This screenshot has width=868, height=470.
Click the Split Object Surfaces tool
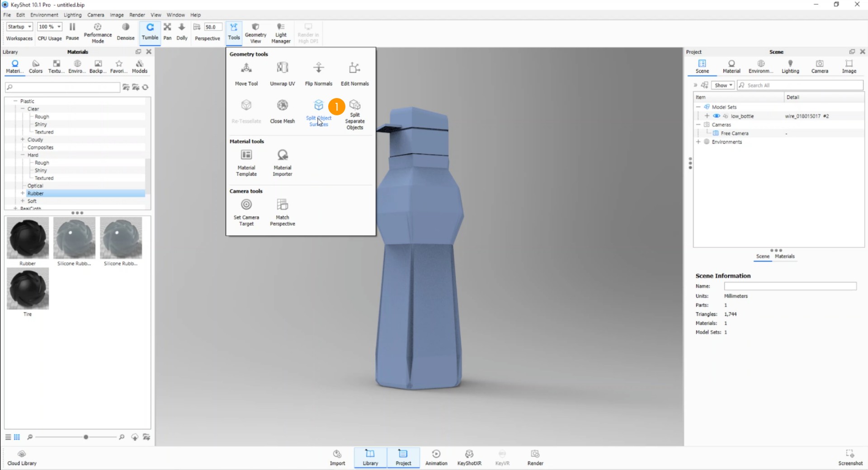318,108
